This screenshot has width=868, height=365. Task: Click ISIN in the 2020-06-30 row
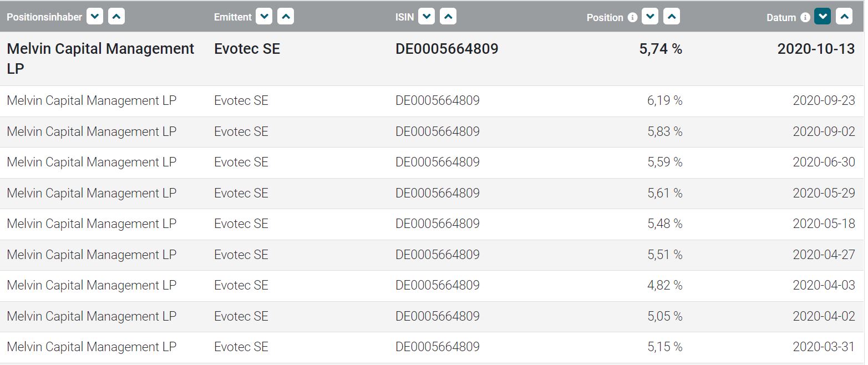click(437, 163)
